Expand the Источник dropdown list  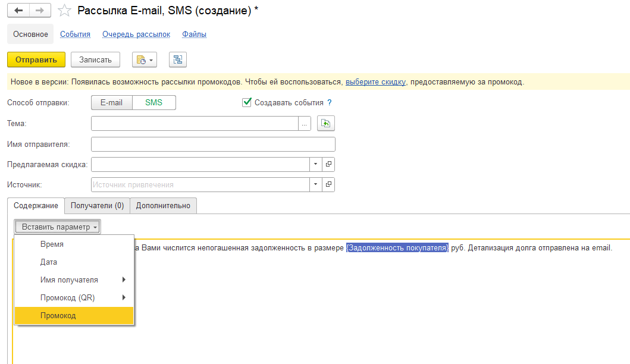[x=315, y=184]
